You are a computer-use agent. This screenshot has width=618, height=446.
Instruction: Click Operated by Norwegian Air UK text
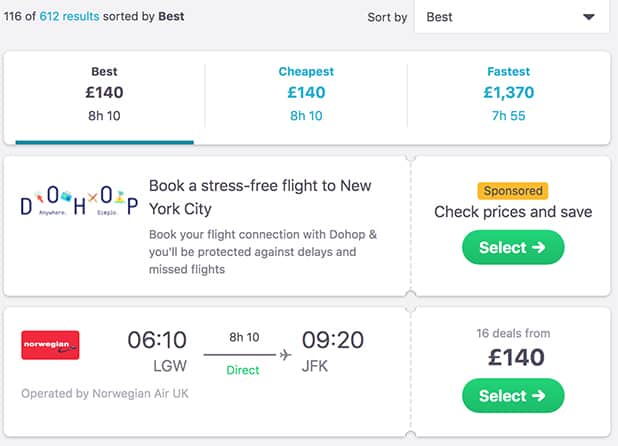tap(107, 394)
